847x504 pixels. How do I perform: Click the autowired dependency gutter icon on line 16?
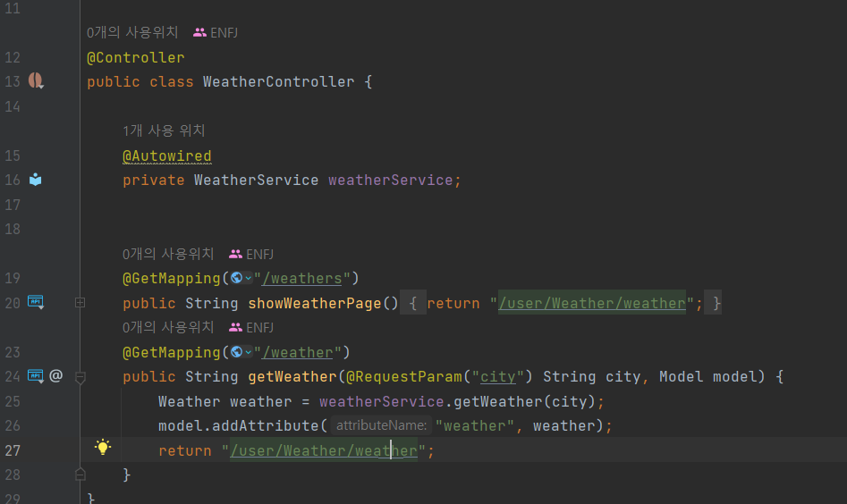pyautogui.click(x=36, y=180)
